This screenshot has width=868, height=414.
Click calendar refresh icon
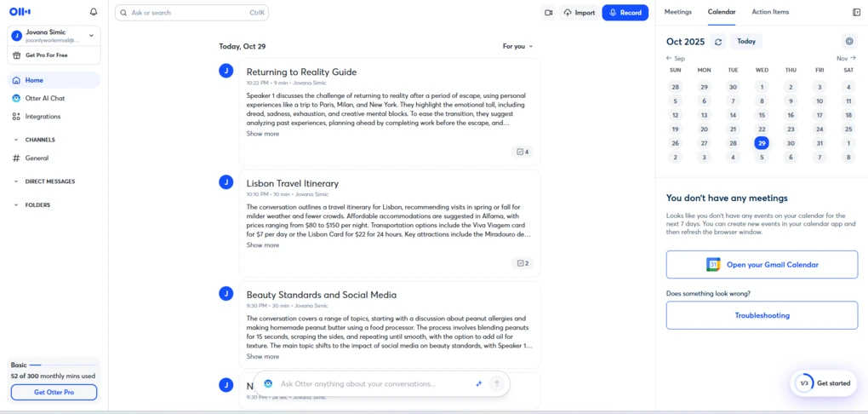click(719, 42)
